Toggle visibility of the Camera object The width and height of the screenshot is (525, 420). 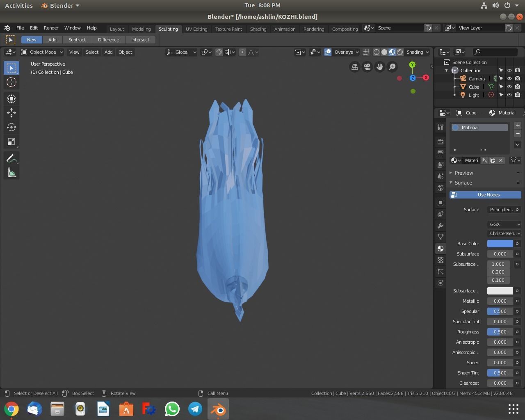[x=509, y=78]
